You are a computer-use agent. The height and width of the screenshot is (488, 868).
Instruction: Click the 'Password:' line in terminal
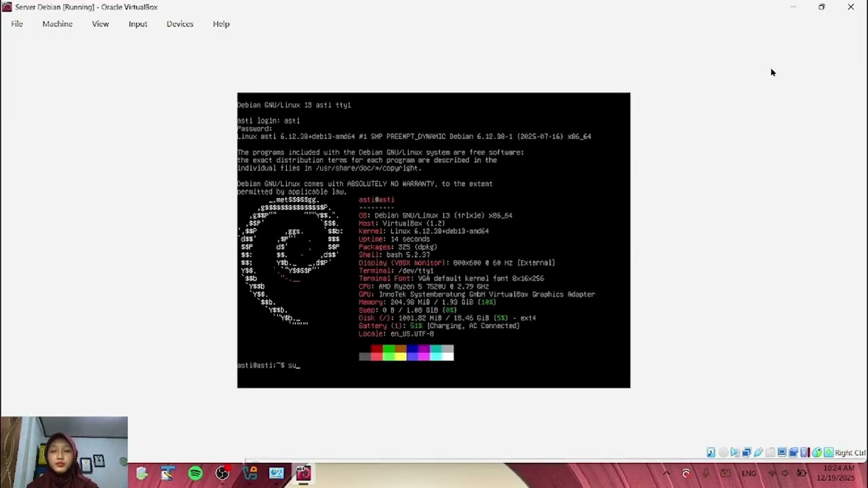pos(254,129)
